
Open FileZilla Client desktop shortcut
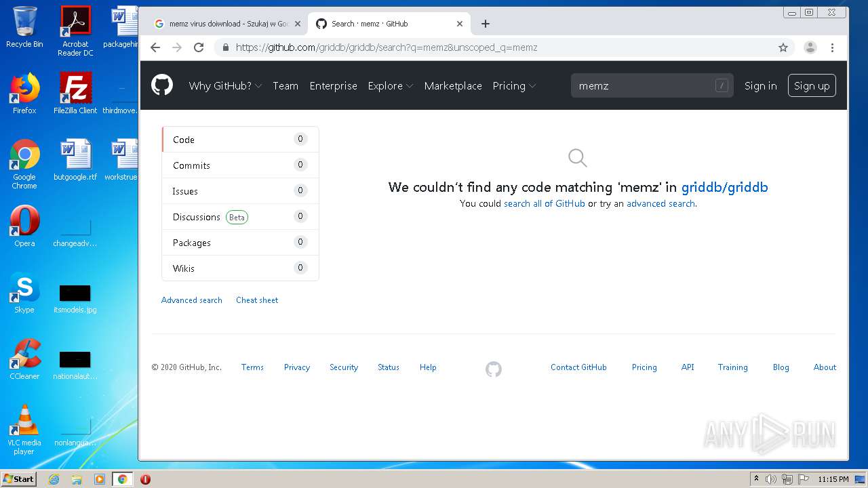click(75, 94)
